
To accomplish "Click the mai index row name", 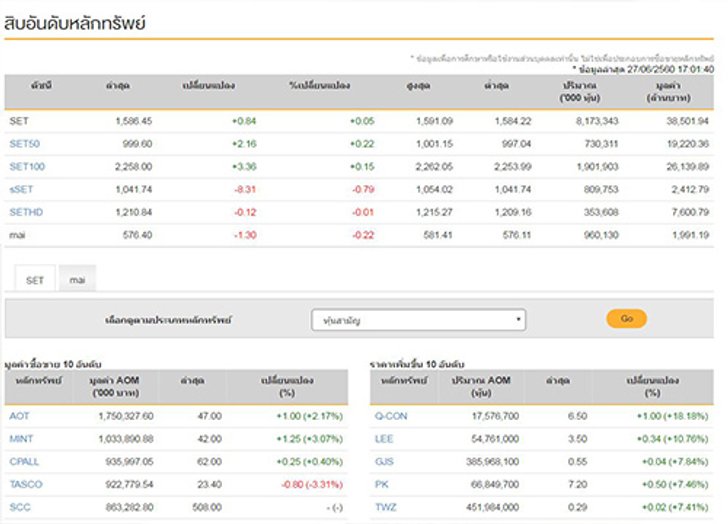I will [x=17, y=235].
